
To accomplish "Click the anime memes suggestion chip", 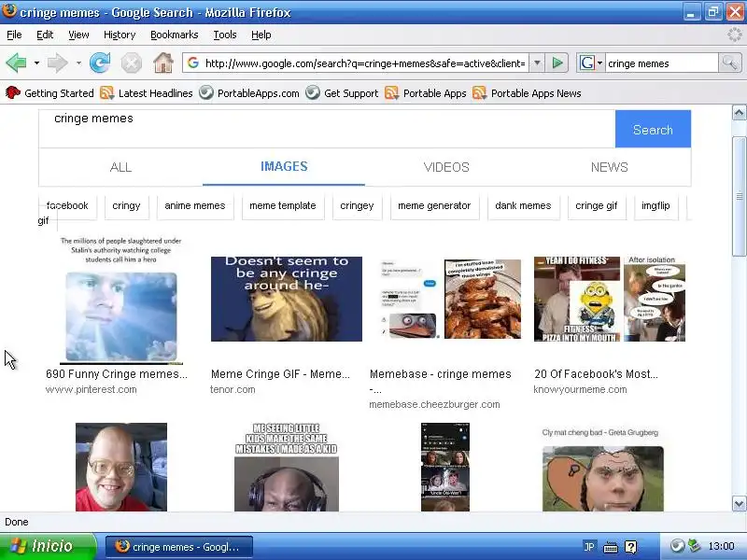I will click(195, 205).
